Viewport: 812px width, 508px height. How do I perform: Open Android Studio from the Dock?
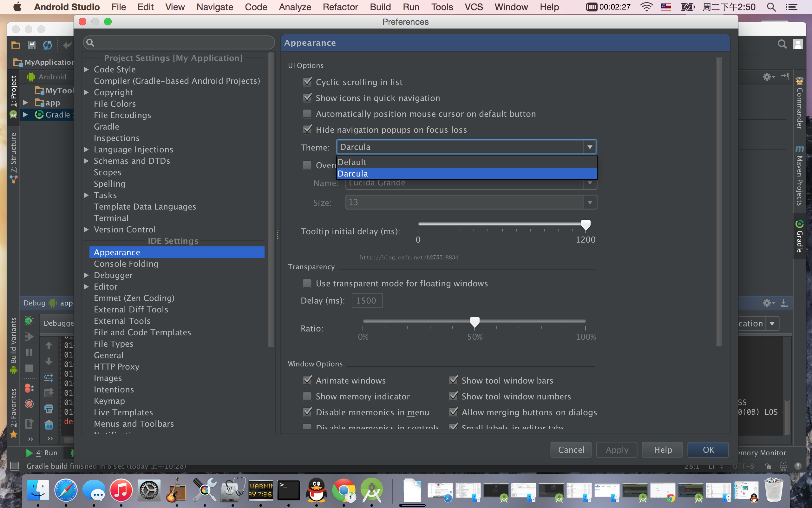pyautogui.click(x=371, y=490)
